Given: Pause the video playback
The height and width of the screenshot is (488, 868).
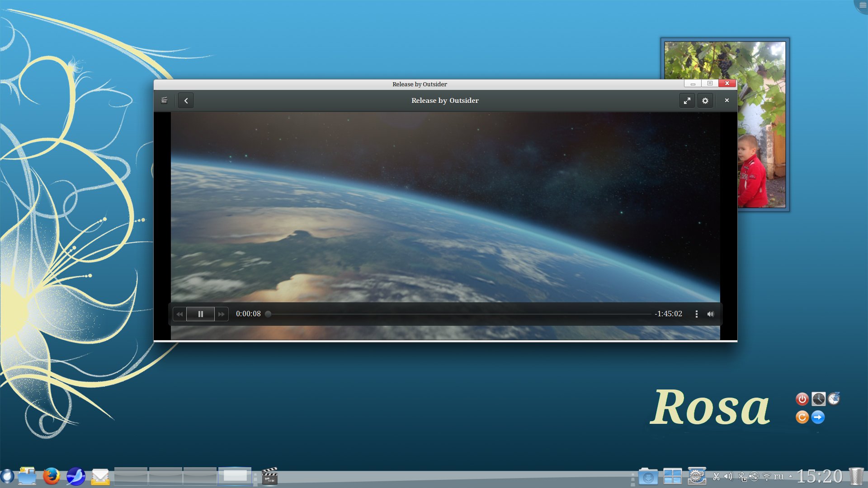Looking at the screenshot, I should click(x=200, y=314).
